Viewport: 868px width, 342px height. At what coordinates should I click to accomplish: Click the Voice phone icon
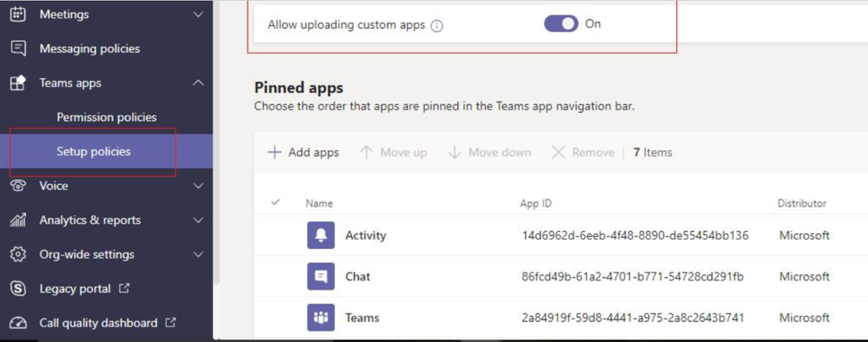(18, 186)
